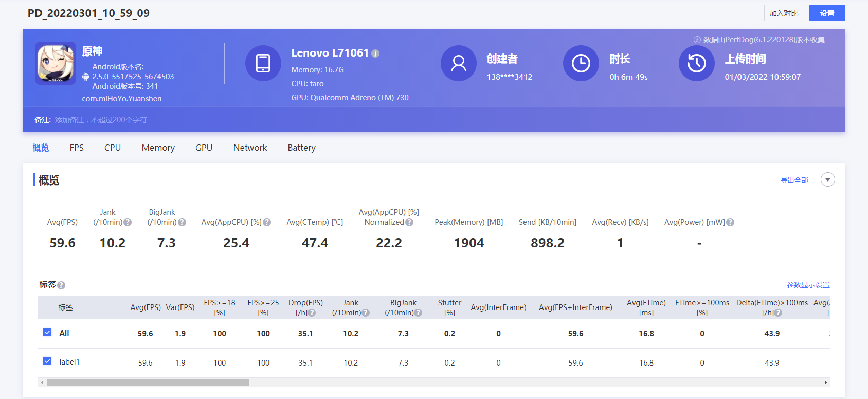The width and height of the screenshot is (868, 399).
Task: Click the 16.8 value in the label1 row
Action: coord(646,363)
